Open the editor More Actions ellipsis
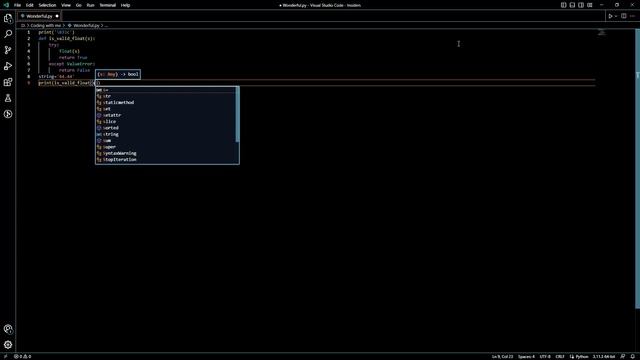 click(632, 16)
